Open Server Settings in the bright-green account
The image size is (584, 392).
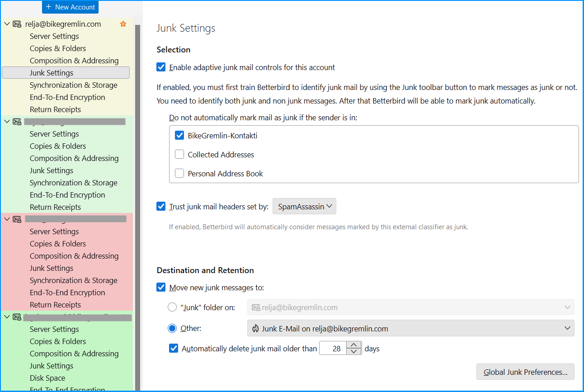(54, 329)
